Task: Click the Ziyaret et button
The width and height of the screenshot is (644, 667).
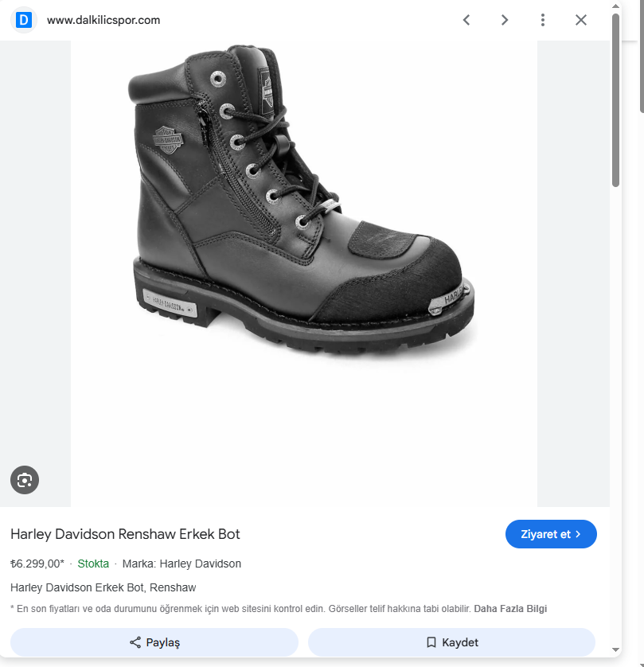Action: 551,534
